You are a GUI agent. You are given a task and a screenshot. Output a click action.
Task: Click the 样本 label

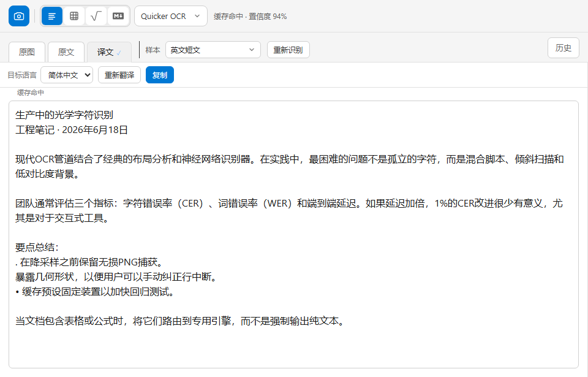tap(153, 50)
